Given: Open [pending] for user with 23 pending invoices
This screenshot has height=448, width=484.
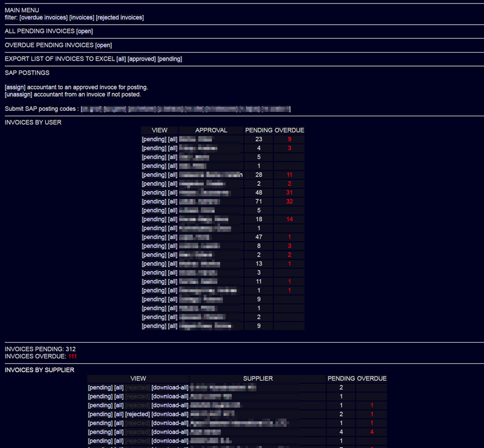Looking at the screenshot, I should 153,139.
